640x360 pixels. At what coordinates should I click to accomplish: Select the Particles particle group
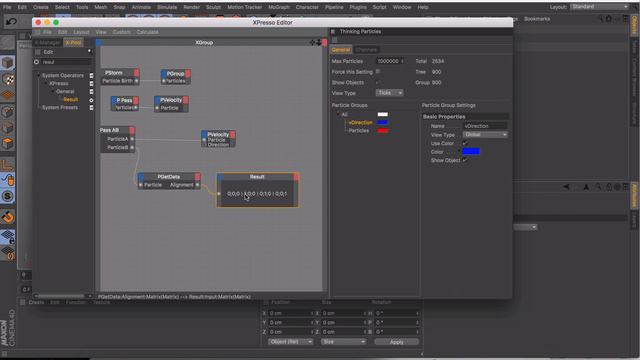[x=359, y=131]
